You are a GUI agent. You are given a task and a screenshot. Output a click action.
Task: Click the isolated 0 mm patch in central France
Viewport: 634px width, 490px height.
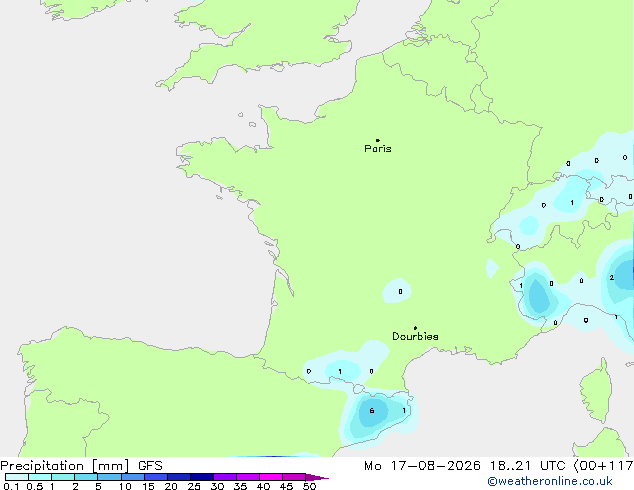(x=397, y=290)
